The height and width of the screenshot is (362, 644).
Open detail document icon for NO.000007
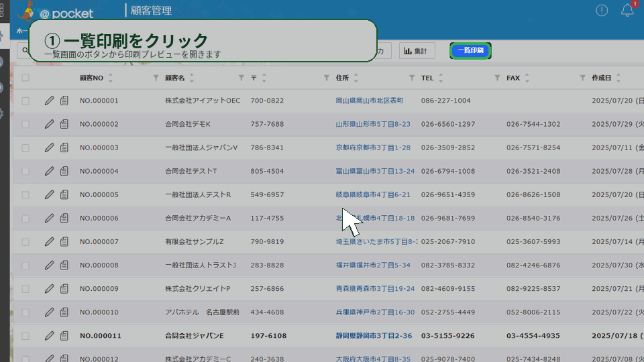click(64, 242)
